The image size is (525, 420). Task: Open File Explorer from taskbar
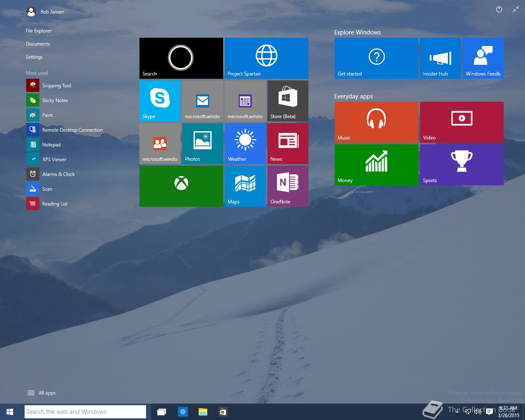pos(203,412)
